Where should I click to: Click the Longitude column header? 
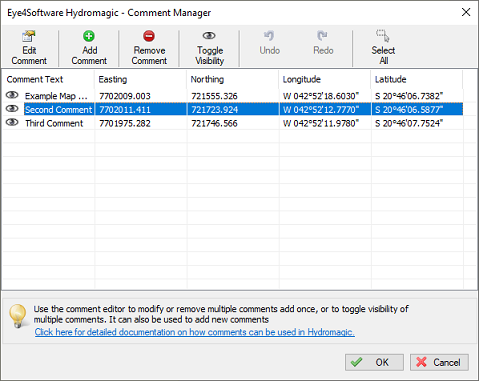click(x=325, y=79)
